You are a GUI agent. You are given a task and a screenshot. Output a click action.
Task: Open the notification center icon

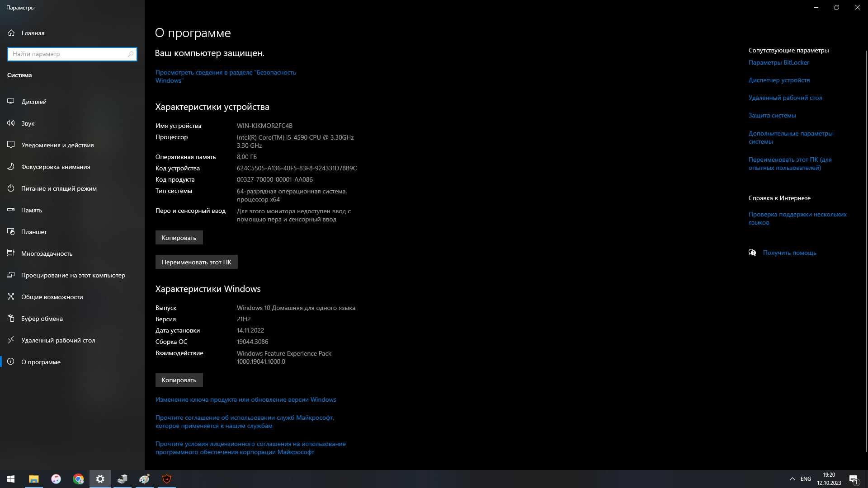(x=854, y=479)
